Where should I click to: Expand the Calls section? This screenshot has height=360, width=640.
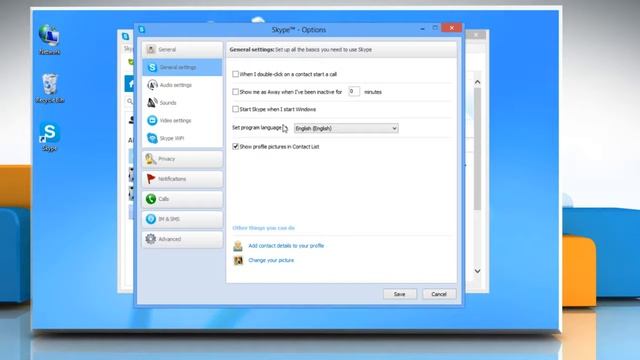182,199
